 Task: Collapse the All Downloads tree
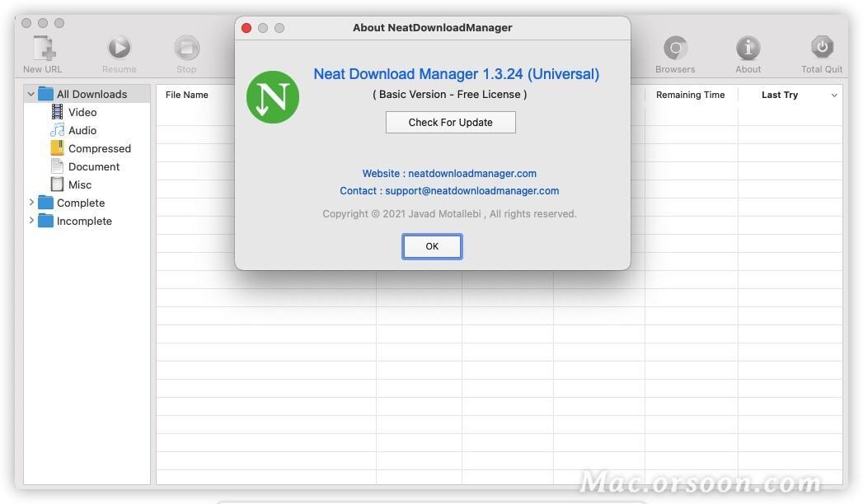point(30,94)
